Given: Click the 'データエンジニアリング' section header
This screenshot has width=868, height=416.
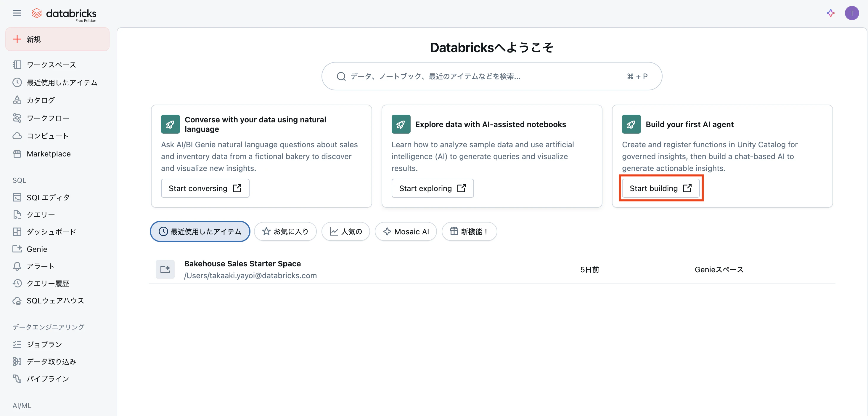Looking at the screenshot, I should [x=49, y=327].
